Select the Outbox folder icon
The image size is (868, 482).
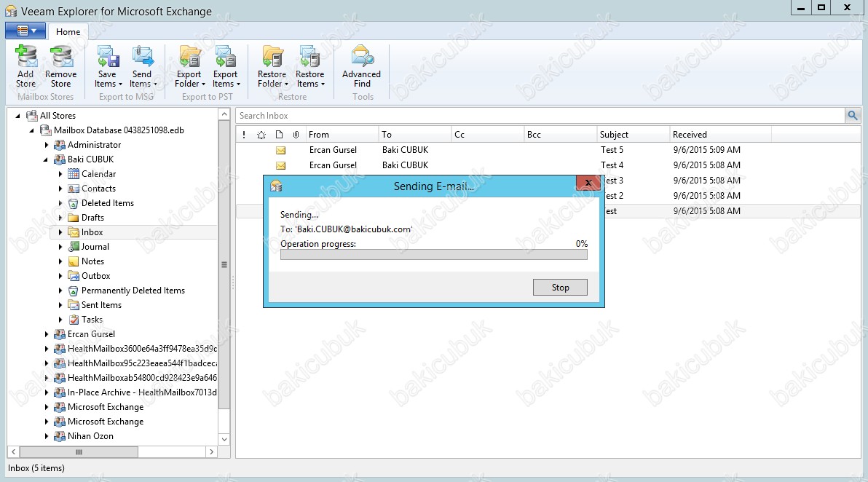coord(73,276)
